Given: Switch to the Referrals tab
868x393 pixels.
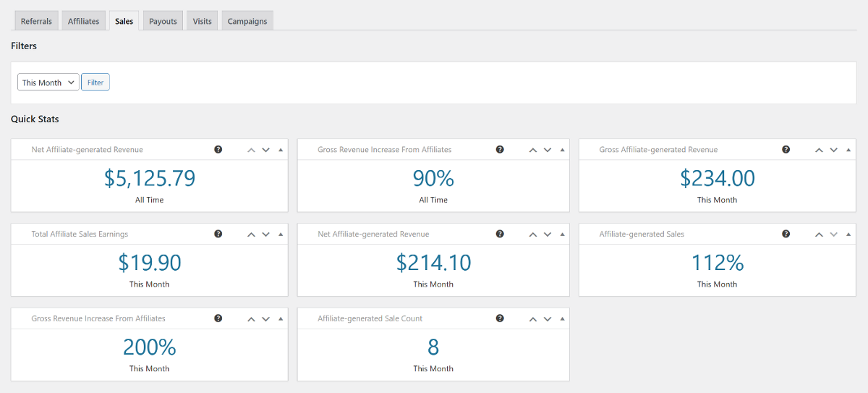Looking at the screenshot, I should pyautogui.click(x=36, y=21).
